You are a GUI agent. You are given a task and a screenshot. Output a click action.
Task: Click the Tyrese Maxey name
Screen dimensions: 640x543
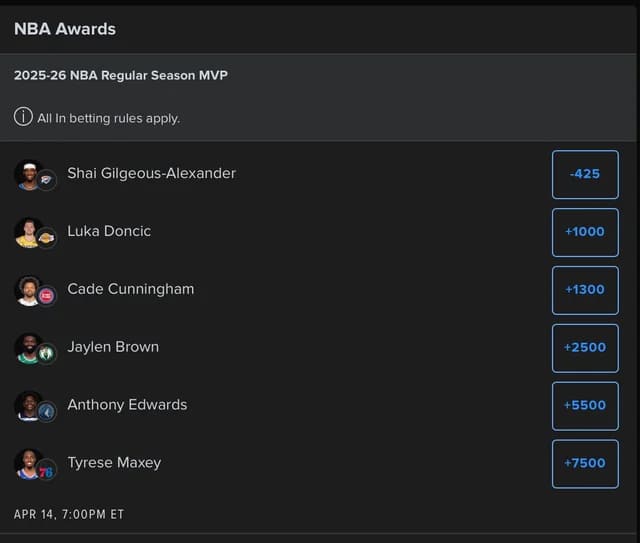coord(114,463)
